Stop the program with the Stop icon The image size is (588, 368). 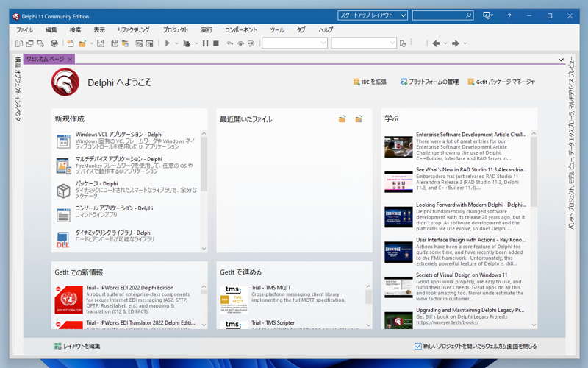(216, 43)
